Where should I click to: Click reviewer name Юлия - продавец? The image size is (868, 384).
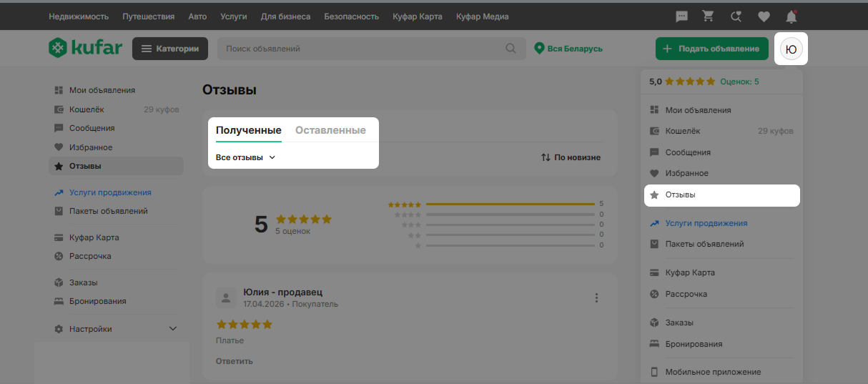[283, 292]
